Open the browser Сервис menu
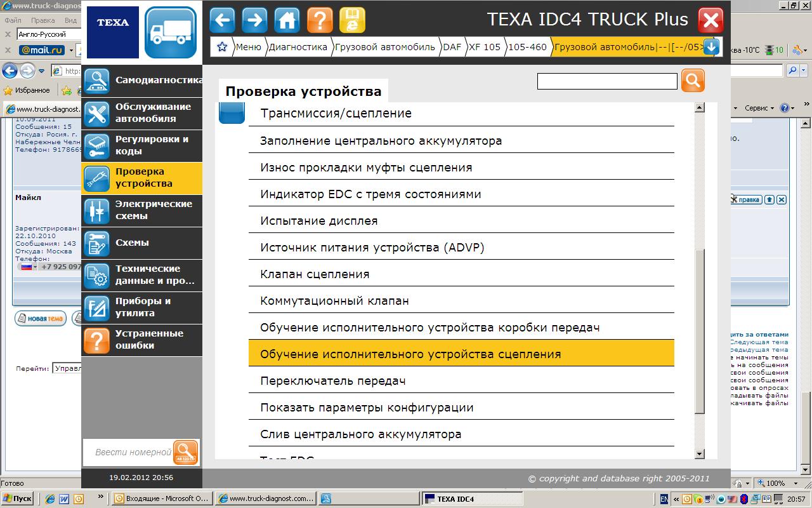The image size is (812, 508). pyautogui.click(x=759, y=109)
